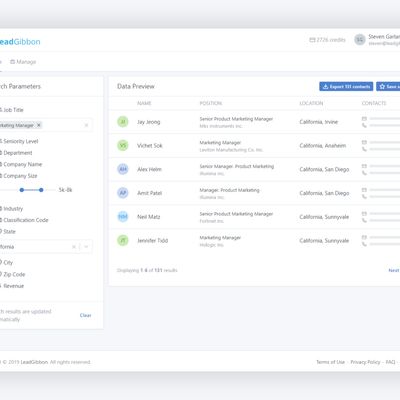Click Jennifer Tidd's avatar

point(123,240)
